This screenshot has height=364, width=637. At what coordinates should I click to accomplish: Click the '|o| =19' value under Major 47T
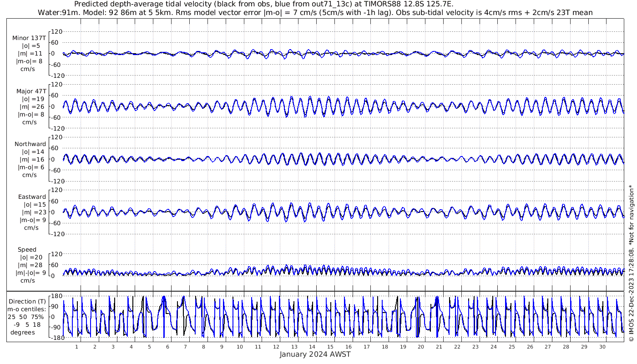33,99
